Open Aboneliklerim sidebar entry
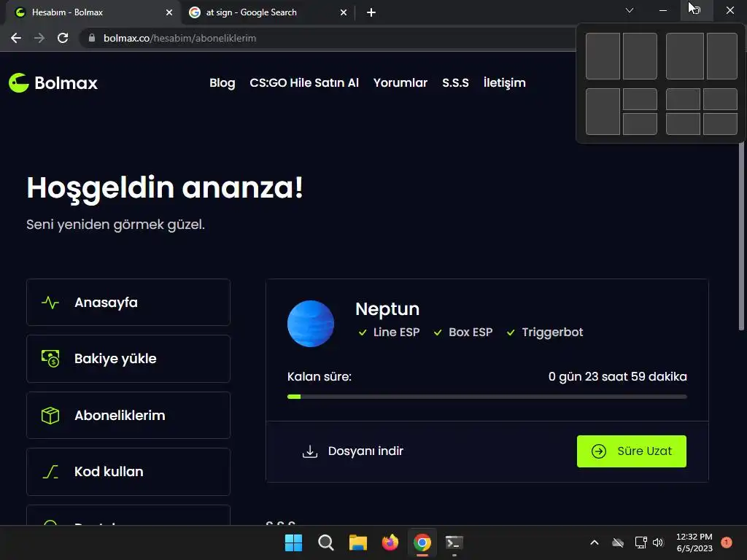This screenshot has width=747, height=560. pyautogui.click(x=128, y=415)
